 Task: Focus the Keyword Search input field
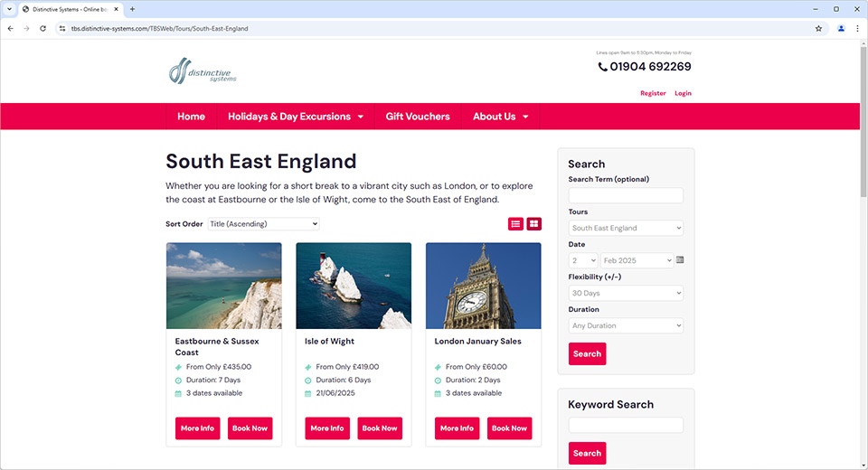point(626,425)
